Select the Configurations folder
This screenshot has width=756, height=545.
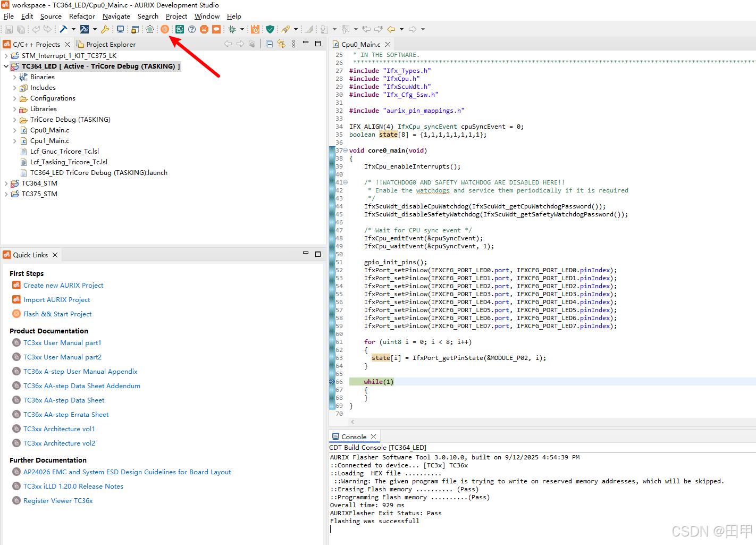53,98
